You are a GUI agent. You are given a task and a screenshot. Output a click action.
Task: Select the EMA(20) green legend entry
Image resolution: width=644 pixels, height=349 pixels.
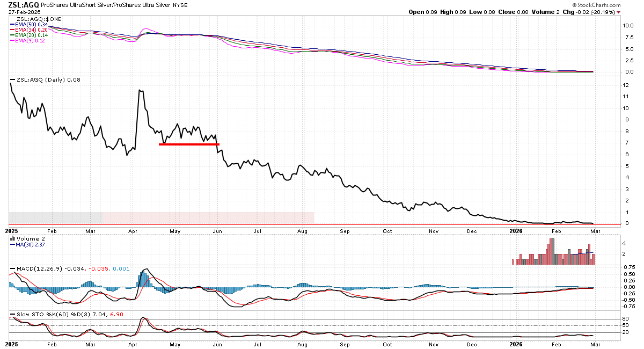[31, 35]
